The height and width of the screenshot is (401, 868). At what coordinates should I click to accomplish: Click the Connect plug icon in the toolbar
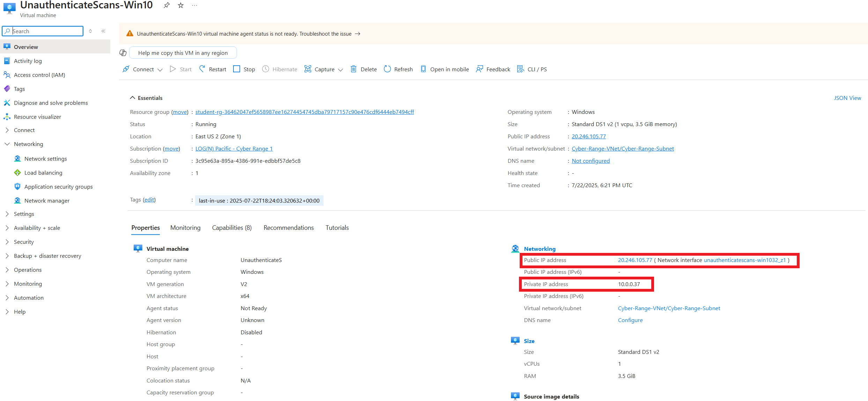[x=126, y=69]
